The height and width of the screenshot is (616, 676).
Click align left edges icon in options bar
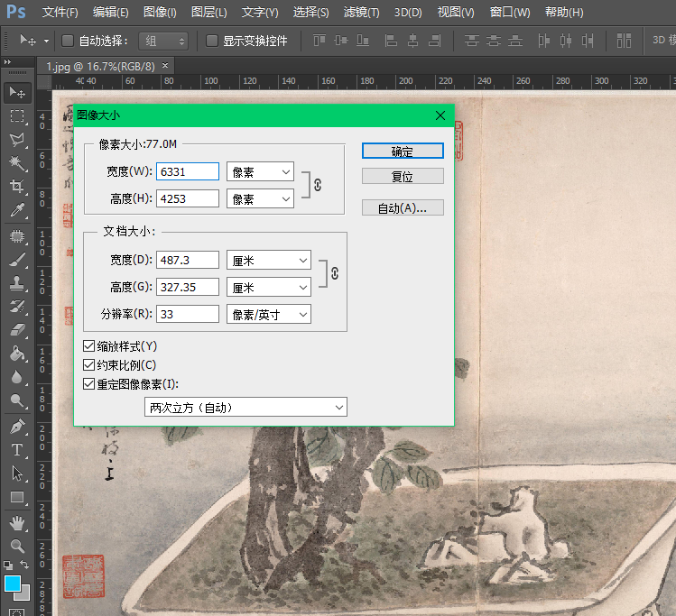pyautogui.click(x=391, y=41)
